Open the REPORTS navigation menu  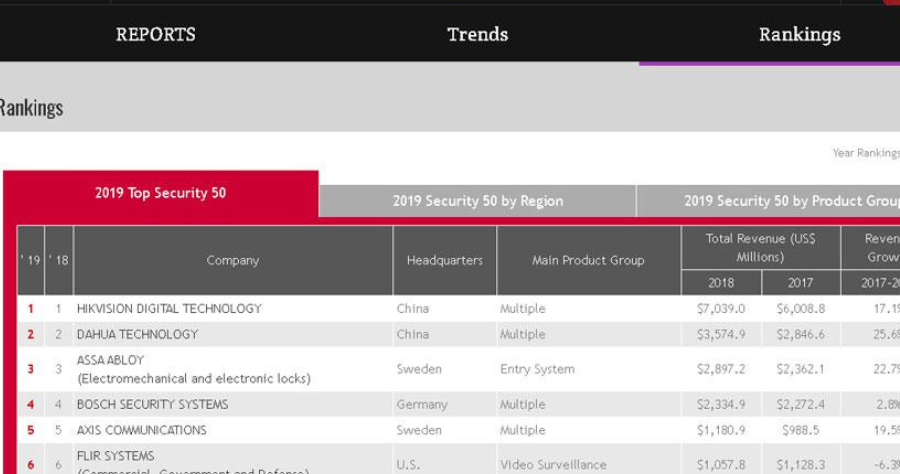pos(155,35)
